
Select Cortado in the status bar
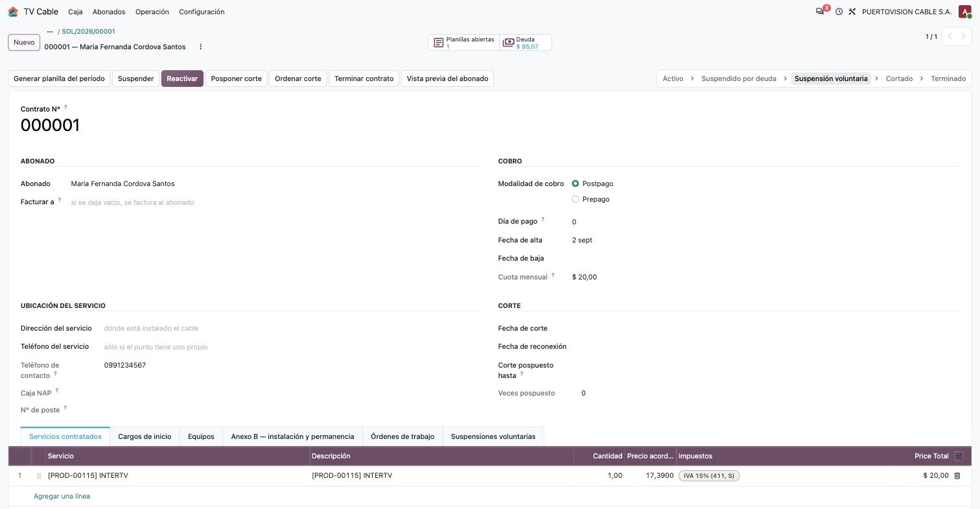(x=899, y=78)
